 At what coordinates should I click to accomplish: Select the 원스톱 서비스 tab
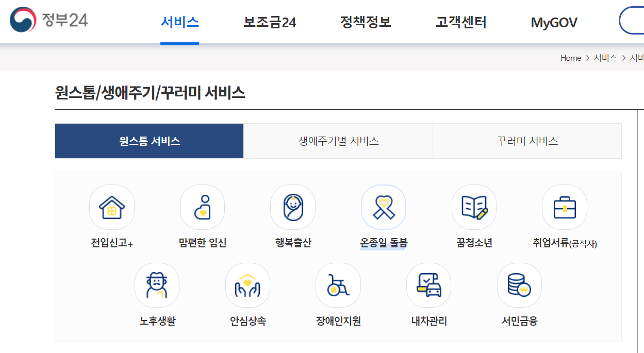pyautogui.click(x=149, y=141)
